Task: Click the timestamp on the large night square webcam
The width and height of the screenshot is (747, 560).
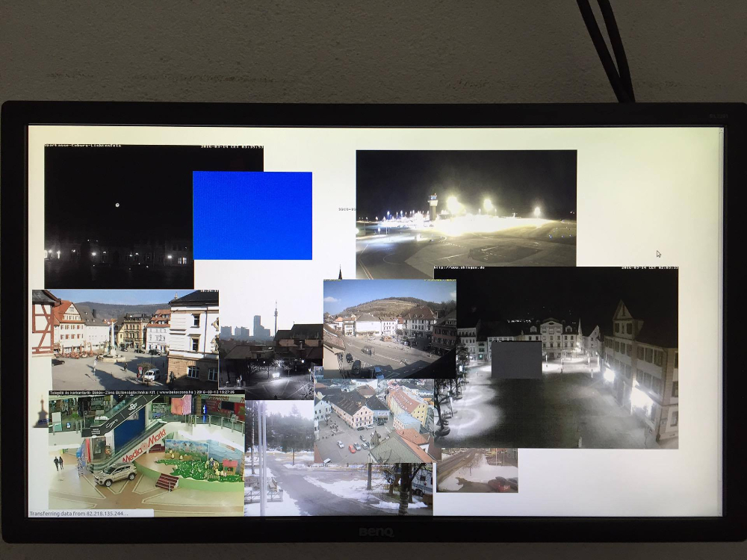Action: tap(649, 267)
